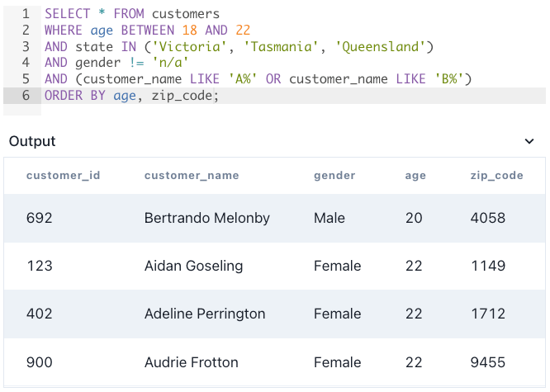
Task: Click line number 6 in gutter
Action: coord(26,96)
